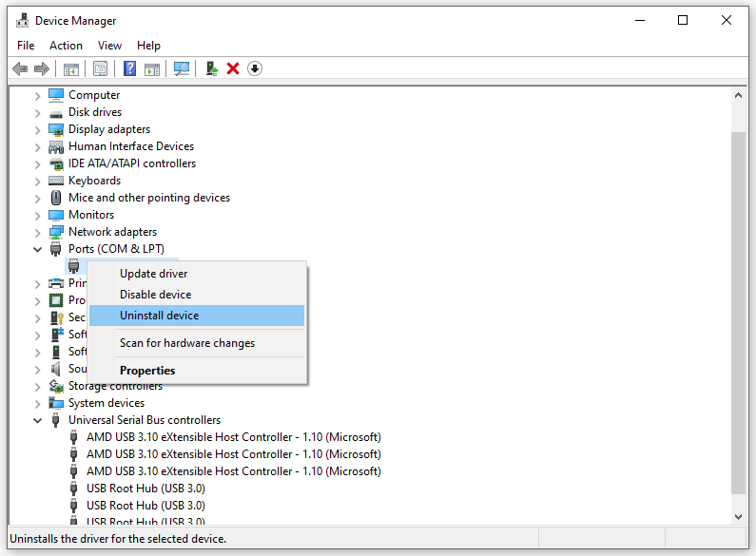
Task: Collapse the Ports (COM & LPT) node
Action: click(x=38, y=250)
